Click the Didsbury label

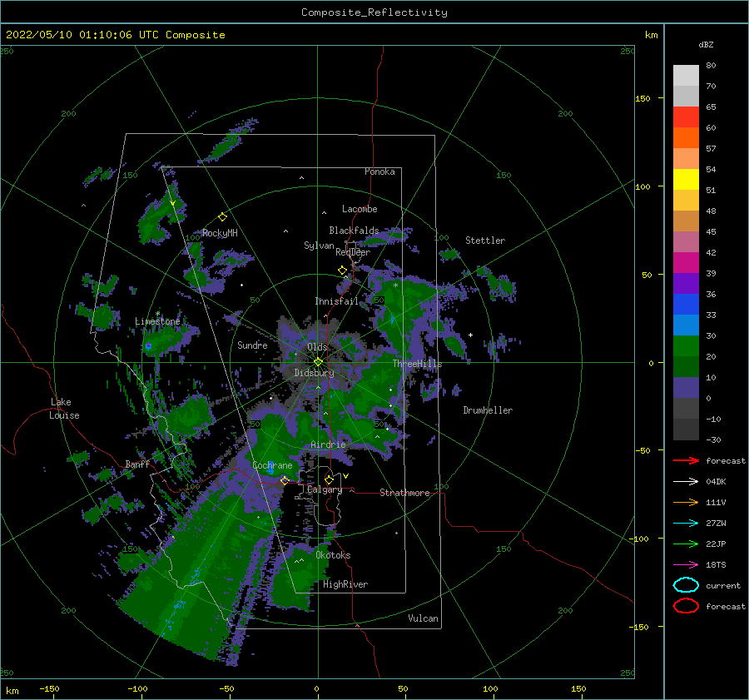pos(315,373)
